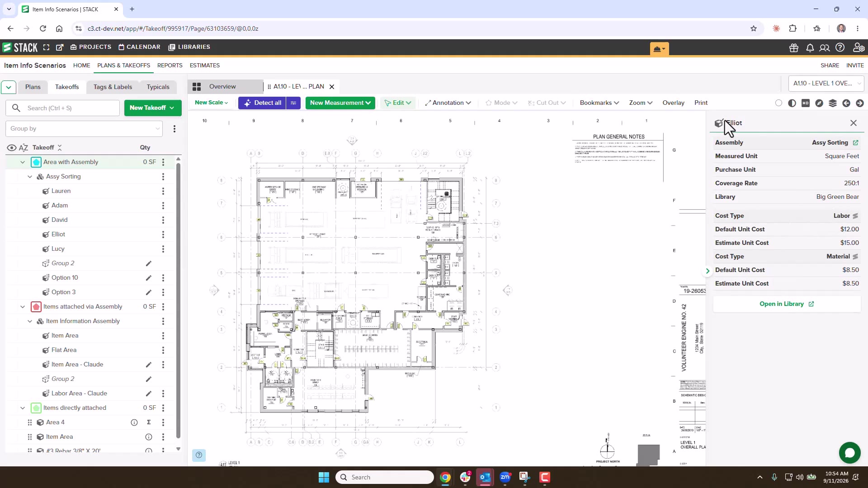Open help question mark icon
Viewport: 868px width, 488px height.
click(840, 47)
